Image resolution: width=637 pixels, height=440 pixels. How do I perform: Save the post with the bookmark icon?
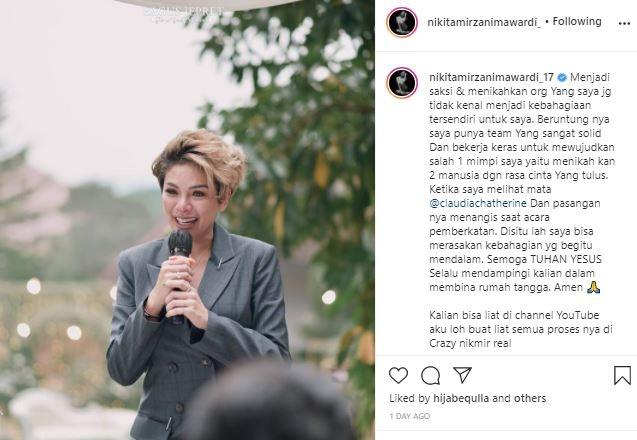622,375
